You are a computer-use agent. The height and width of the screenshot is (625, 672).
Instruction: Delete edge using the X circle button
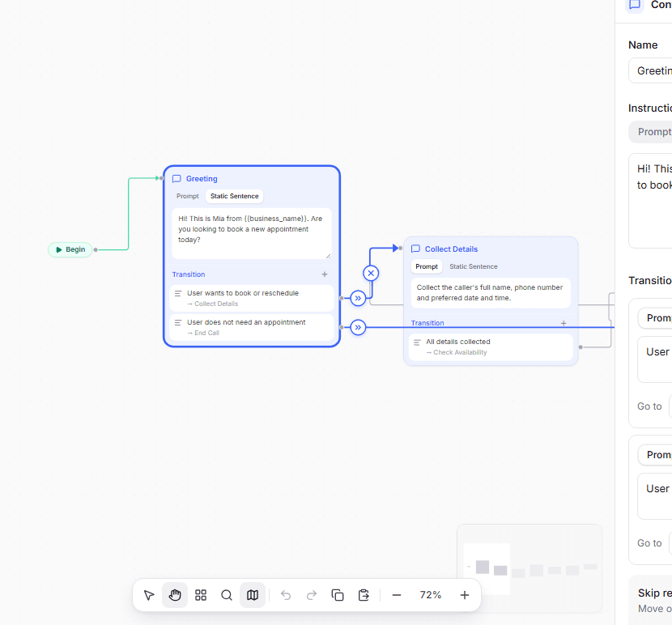pos(371,273)
